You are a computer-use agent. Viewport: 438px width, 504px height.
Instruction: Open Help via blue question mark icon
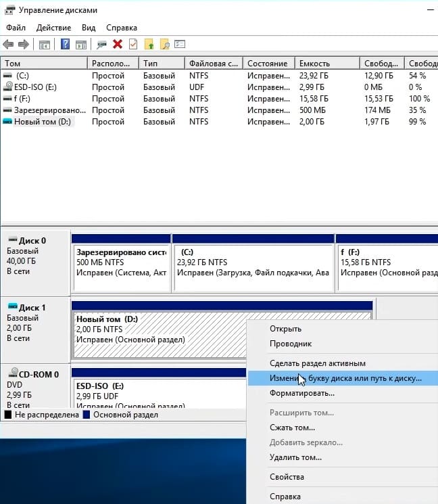coord(65,44)
